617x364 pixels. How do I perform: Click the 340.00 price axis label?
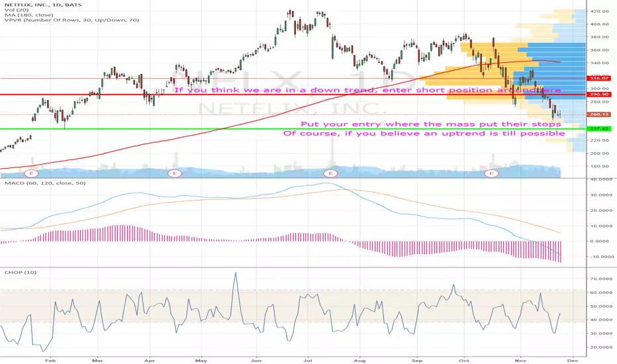tap(600, 63)
